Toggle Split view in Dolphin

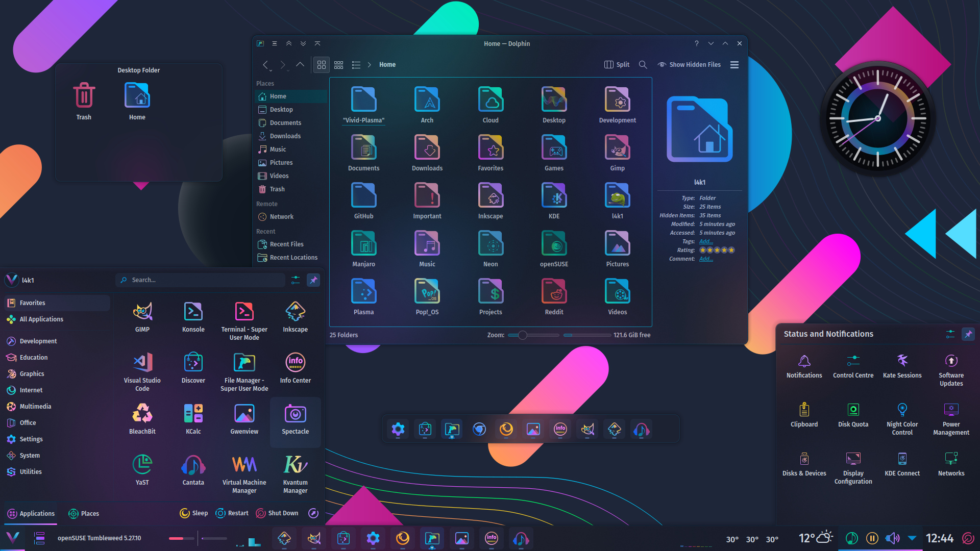617,65
